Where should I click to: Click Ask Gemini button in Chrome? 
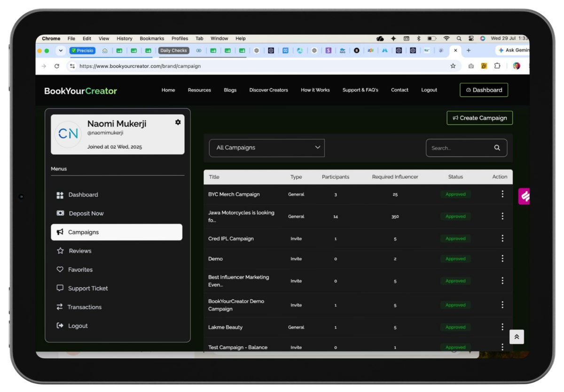tap(513, 50)
